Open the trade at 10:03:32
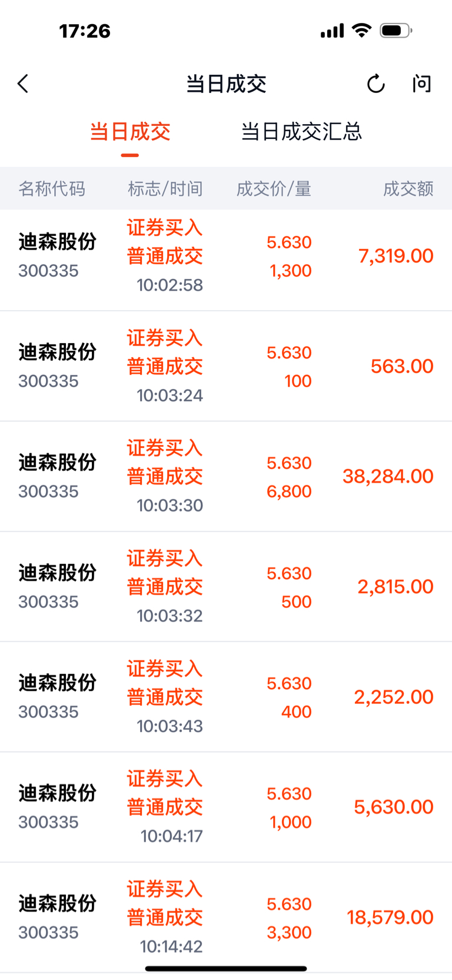Image resolution: width=452 pixels, height=980 pixels. (226, 587)
